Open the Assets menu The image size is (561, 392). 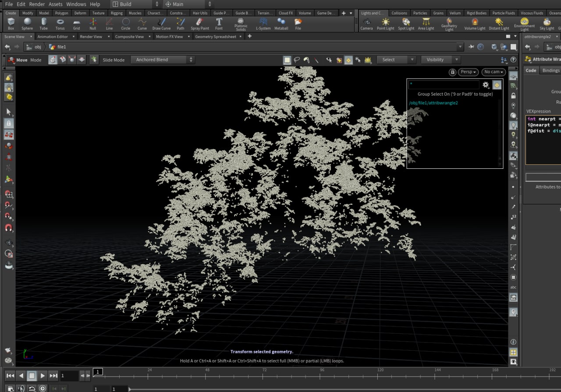(x=56, y=4)
